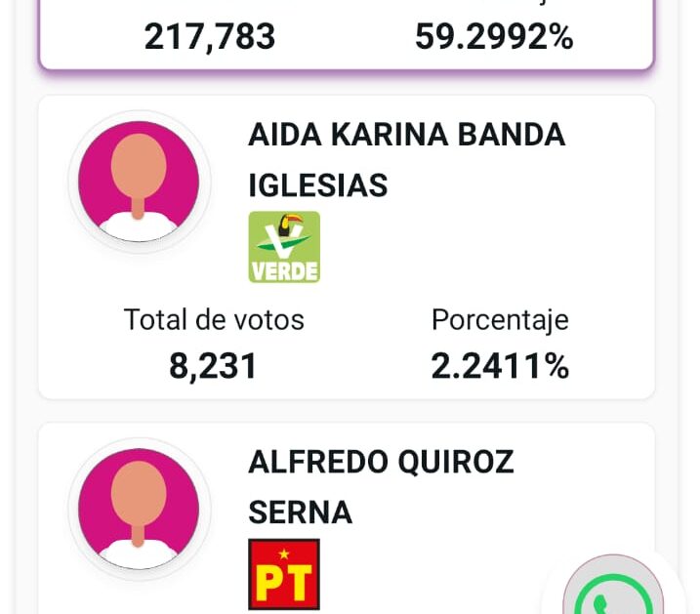Select the 217,783 vote total
The height and width of the screenshot is (614, 700).
[210, 36]
